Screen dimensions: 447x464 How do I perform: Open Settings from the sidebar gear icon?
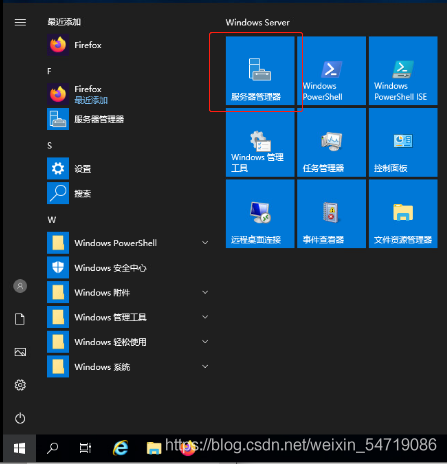(x=20, y=385)
